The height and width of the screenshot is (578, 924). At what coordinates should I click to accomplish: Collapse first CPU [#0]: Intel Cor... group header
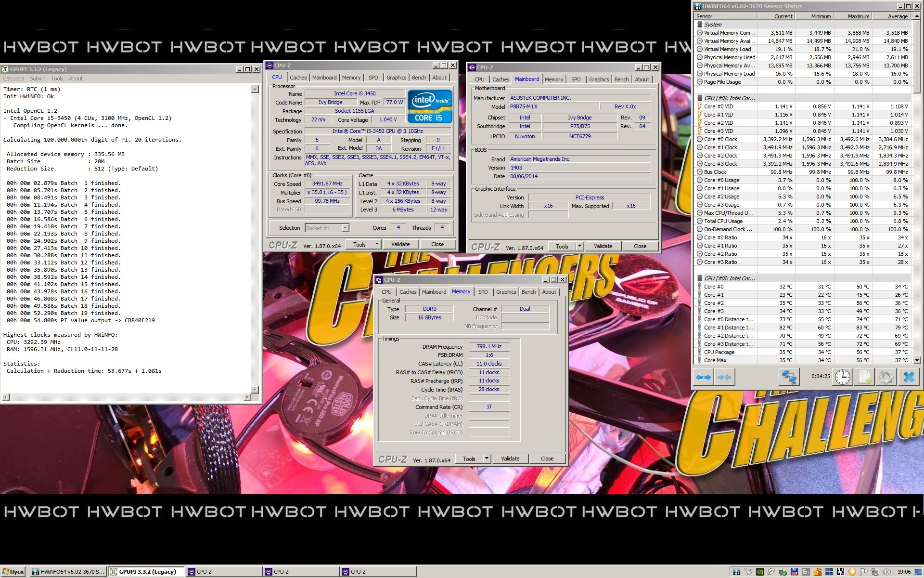coord(730,98)
